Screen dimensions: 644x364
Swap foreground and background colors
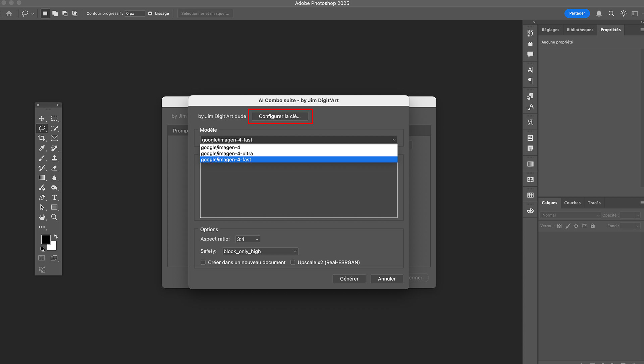pyautogui.click(x=56, y=237)
